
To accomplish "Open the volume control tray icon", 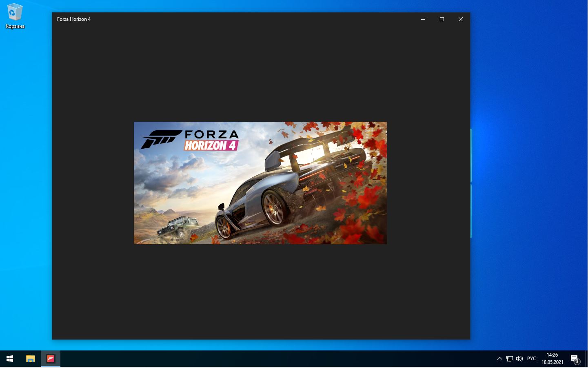I will 519,359.
